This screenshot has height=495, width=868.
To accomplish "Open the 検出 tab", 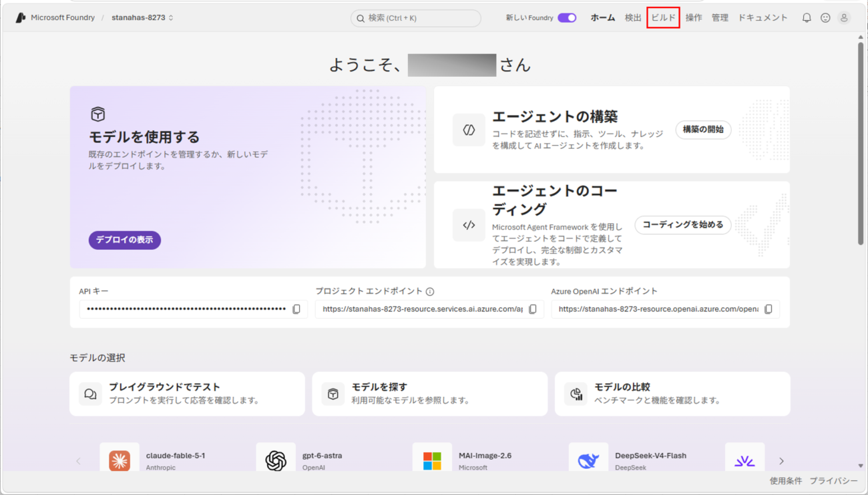I will tap(633, 18).
